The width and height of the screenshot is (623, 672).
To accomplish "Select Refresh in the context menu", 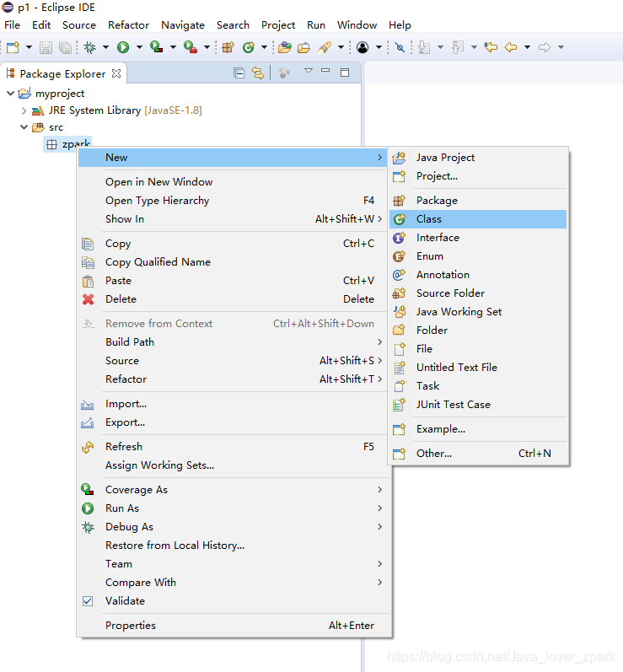I will click(x=234, y=447).
